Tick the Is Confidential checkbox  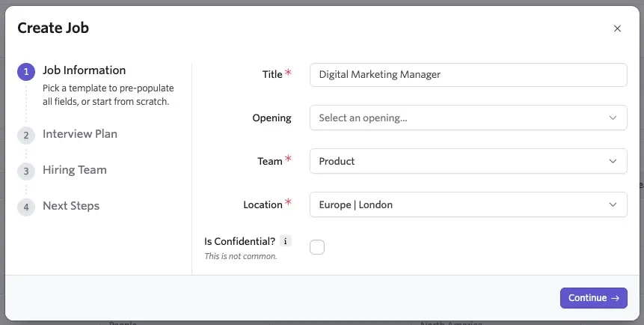[x=316, y=247]
